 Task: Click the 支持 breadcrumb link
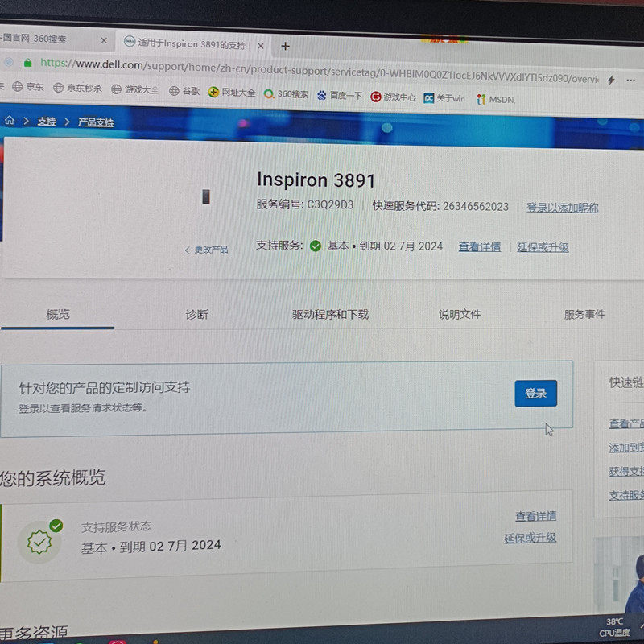(x=47, y=122)
